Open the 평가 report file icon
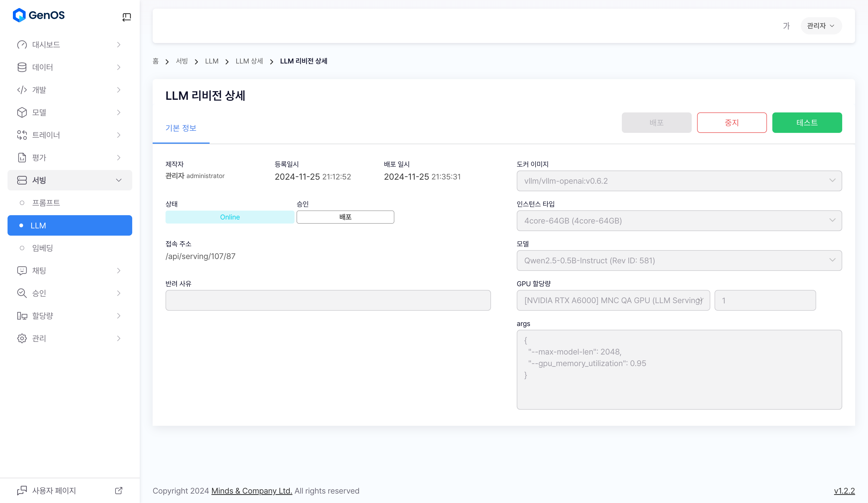 (22, 158)
